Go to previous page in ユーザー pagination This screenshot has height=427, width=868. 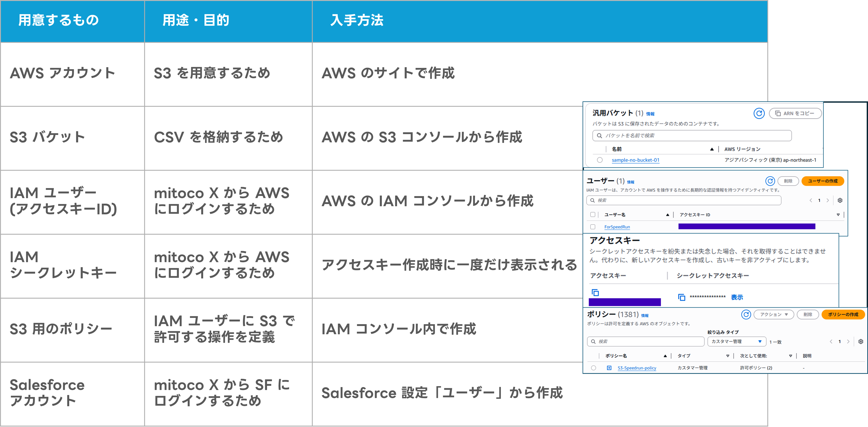pyautogui.click(x=811, y=200)
